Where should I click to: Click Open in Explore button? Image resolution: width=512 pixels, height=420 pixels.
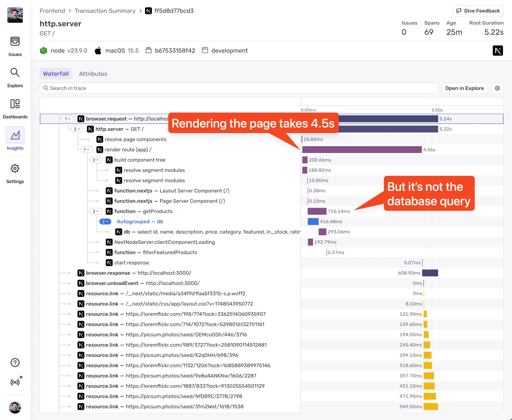coord(464,88)
